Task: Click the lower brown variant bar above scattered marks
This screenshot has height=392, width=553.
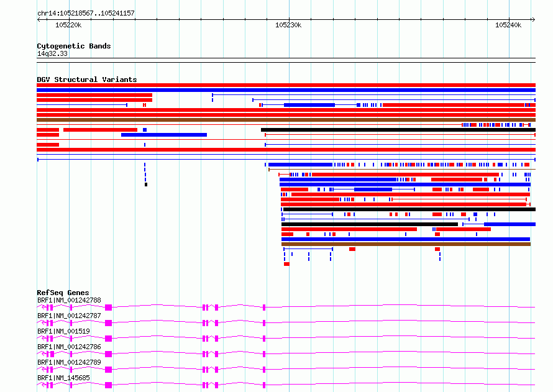Action: 406,244
